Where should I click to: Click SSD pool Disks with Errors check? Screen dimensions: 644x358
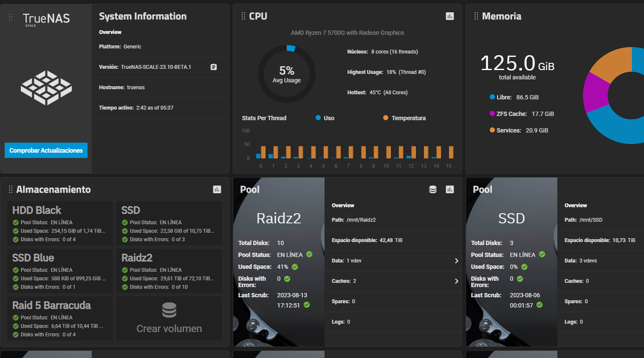520,279
